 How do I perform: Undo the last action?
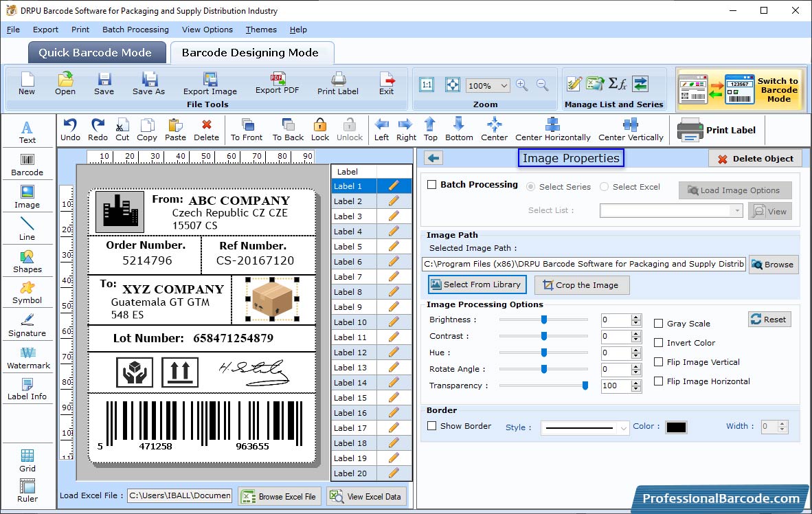[71, 130]
